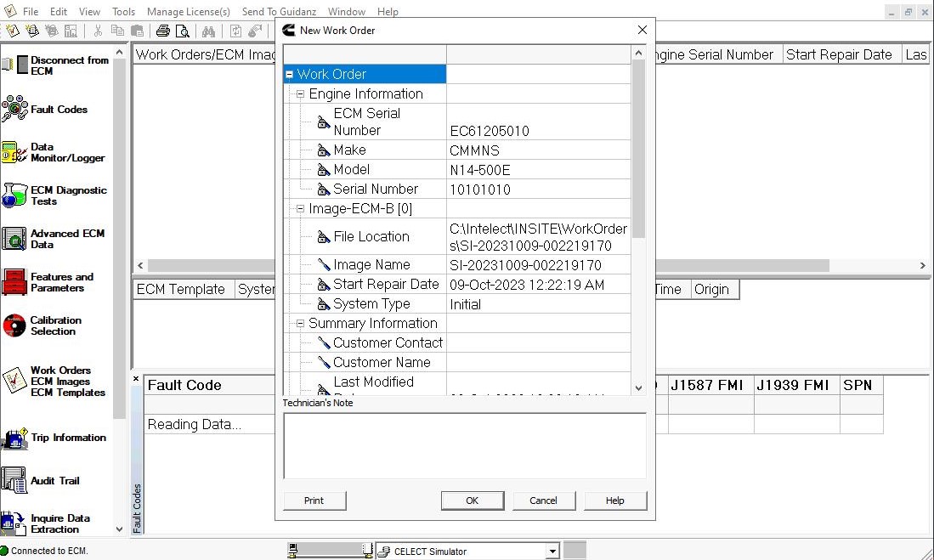Collapse the Work Order root node
This screenshot has height=560, width=934.
tap(290, 75)
